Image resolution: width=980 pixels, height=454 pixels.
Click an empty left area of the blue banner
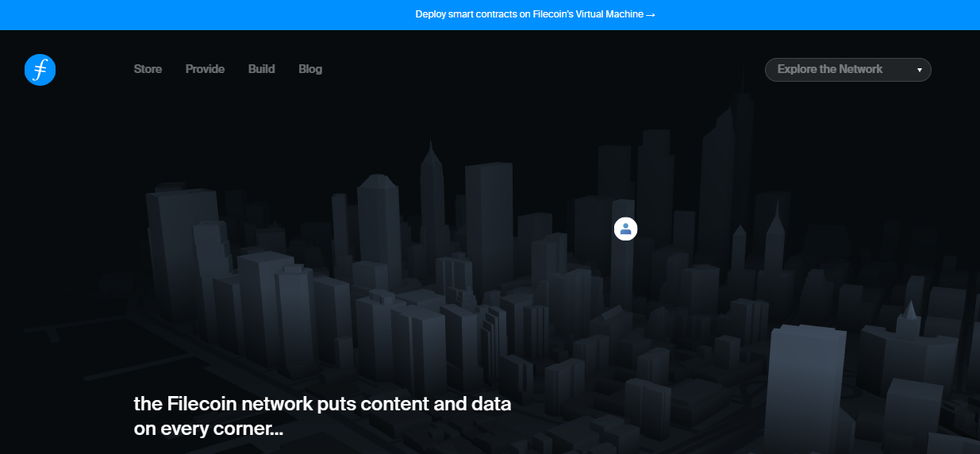click(159, 14)
